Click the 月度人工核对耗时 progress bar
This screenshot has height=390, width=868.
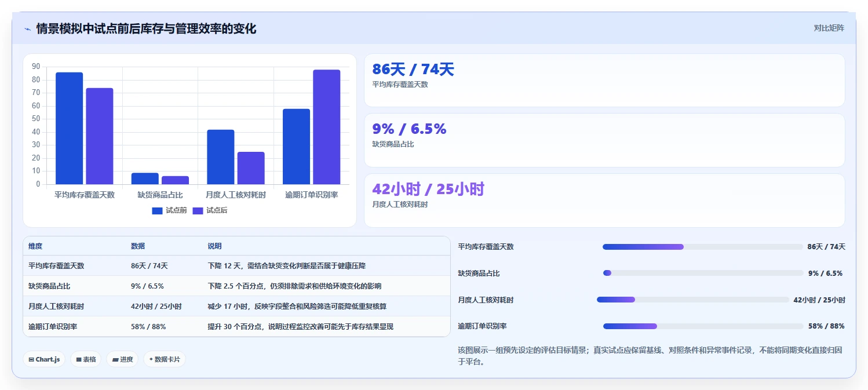pyautogui.click(x=693, y=300)
